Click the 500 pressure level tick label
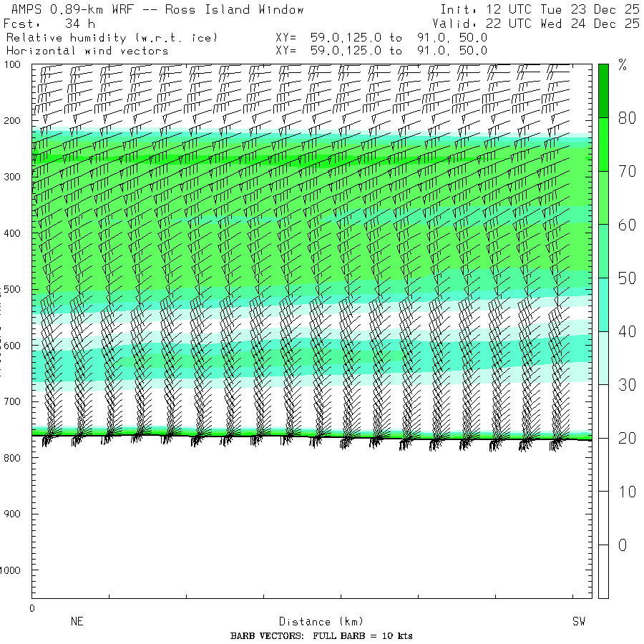The image size is (644, 644). [x=14, y=289]
